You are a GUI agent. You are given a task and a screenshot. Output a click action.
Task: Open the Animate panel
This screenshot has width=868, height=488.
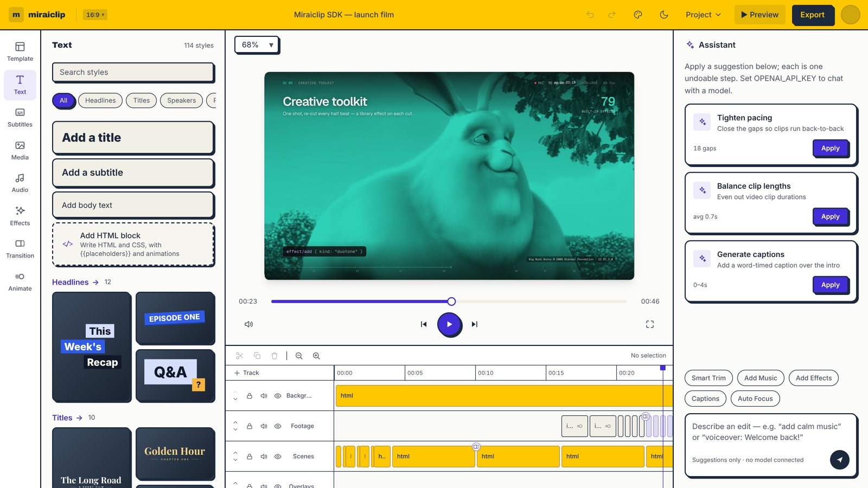pos(20,281)
